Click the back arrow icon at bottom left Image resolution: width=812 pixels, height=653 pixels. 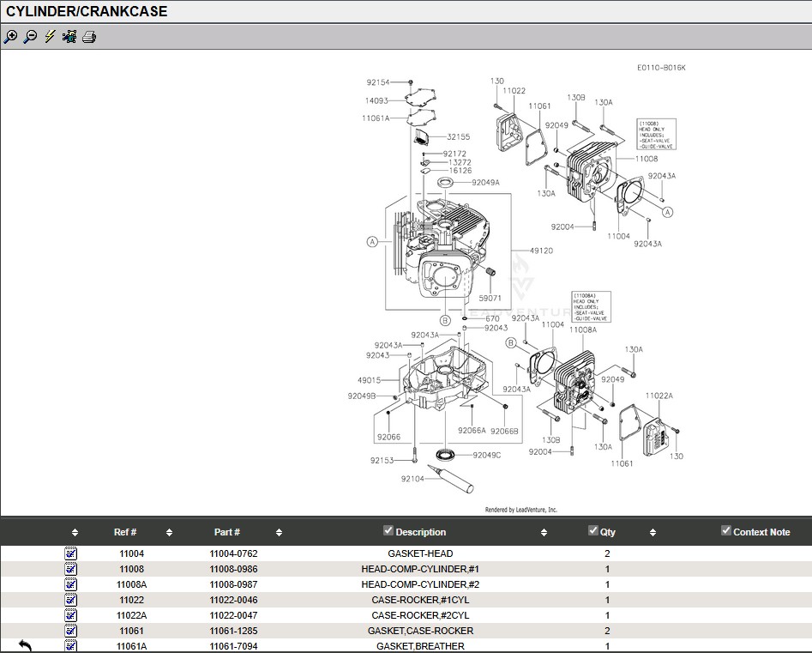pyautogui.click(x=25, y=645)
